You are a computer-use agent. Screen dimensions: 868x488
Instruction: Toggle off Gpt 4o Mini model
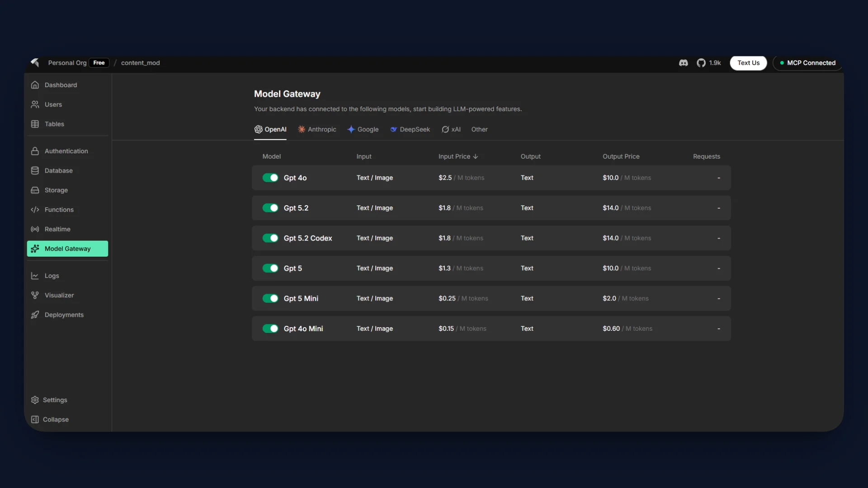coord(270,328)
